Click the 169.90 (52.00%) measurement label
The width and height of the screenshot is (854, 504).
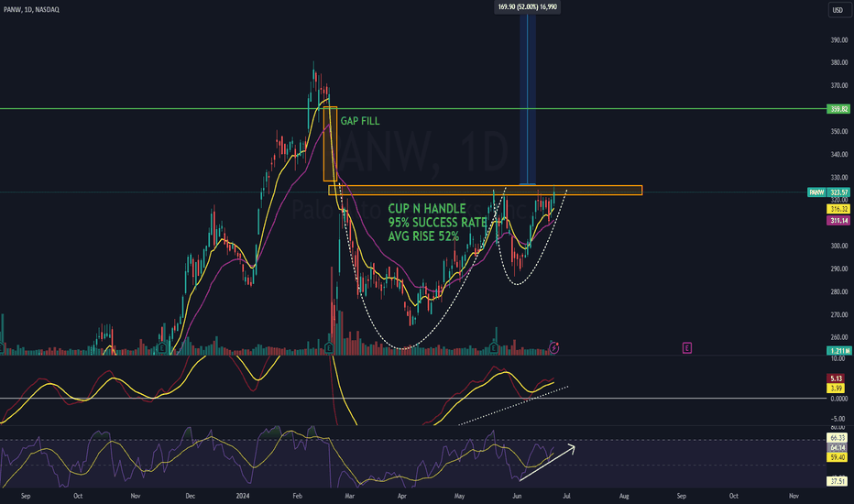click(527, 7)
